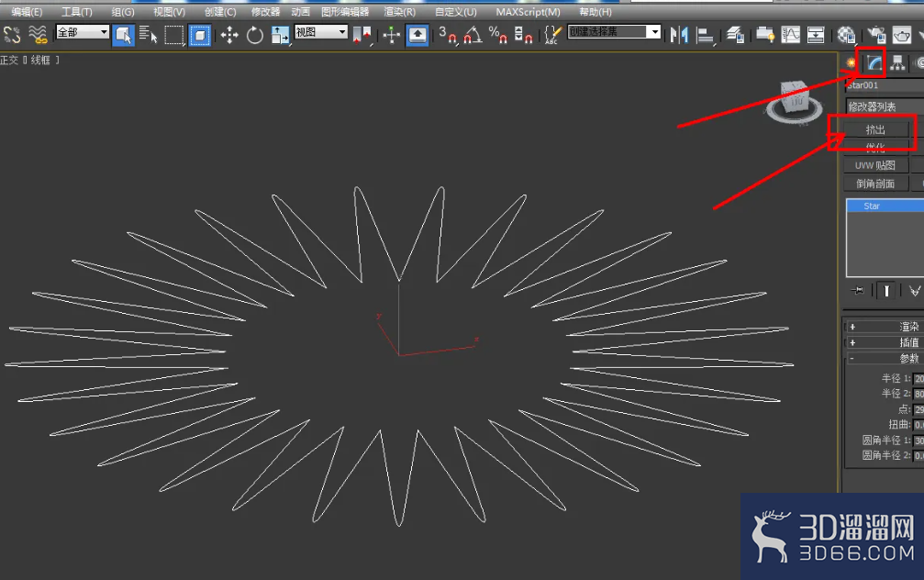Switch to the Create panel tab
924x580 pixels.
click(x=851, y=62)
